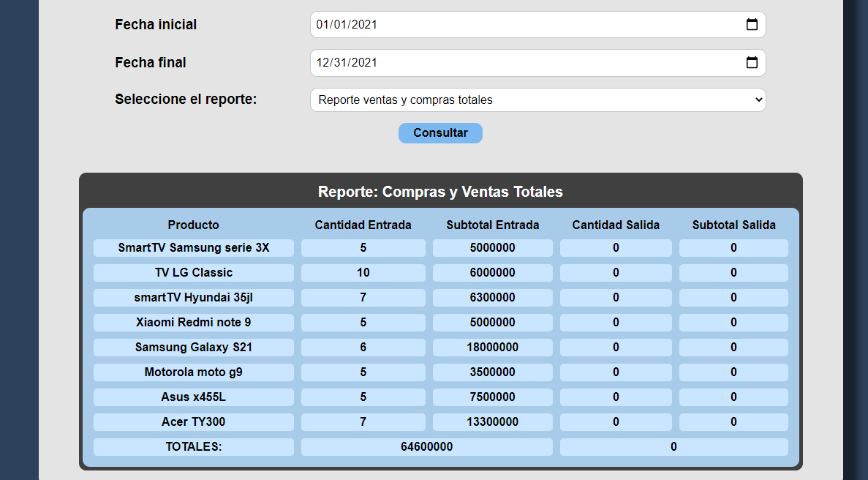Click Subtotal Entrada 18000000 for Galaxy S21

pos(493,348)
